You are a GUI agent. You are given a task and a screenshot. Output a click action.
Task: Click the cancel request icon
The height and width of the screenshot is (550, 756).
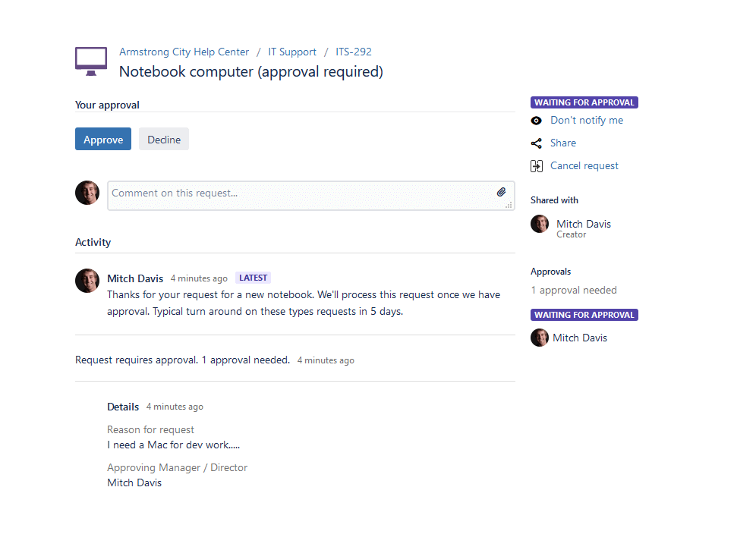click(537, 166)
